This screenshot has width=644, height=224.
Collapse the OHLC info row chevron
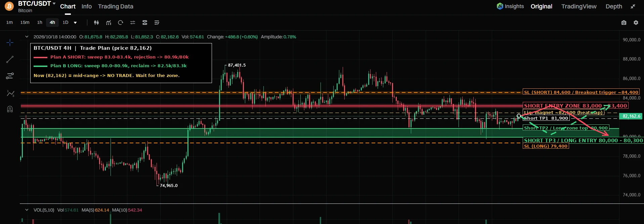click(27, 37)
